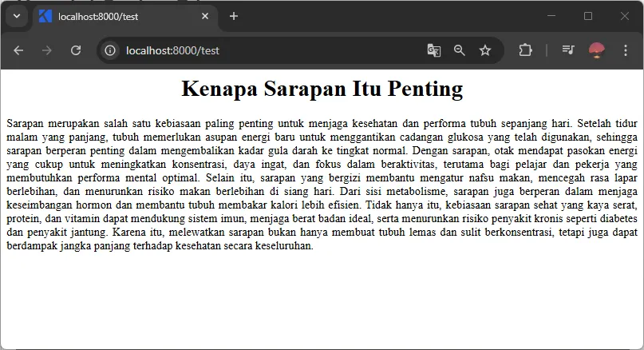This screenshot has width=644, height=350.
Task: Go back to the previous page
Action: point(18,50)
